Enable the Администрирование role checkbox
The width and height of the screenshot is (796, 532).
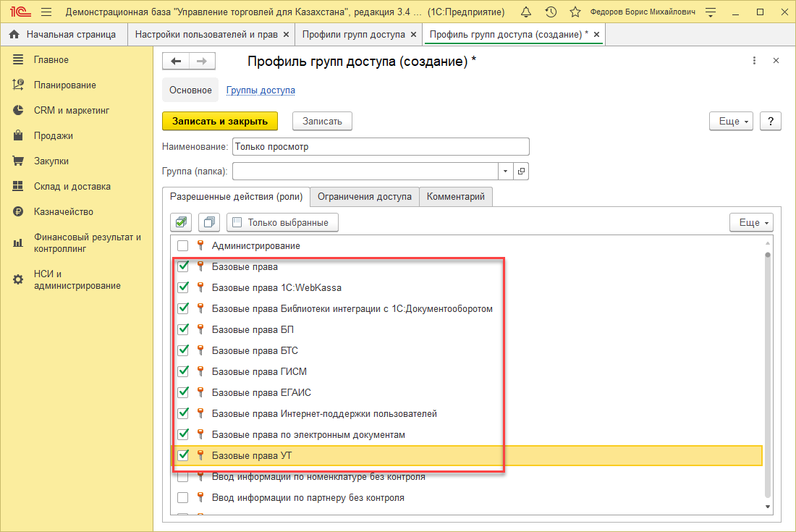coord(183,246)
